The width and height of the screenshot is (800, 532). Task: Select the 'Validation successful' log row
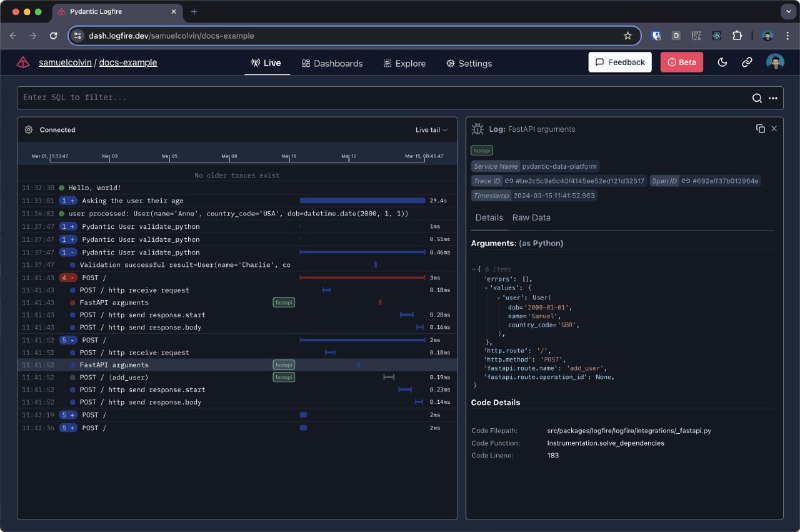coord(237,265)
